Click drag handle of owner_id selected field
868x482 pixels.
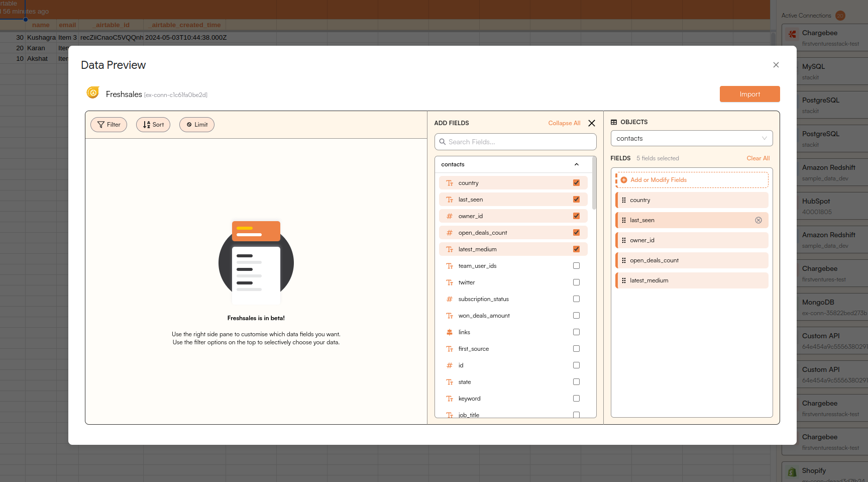click(624, 240)
